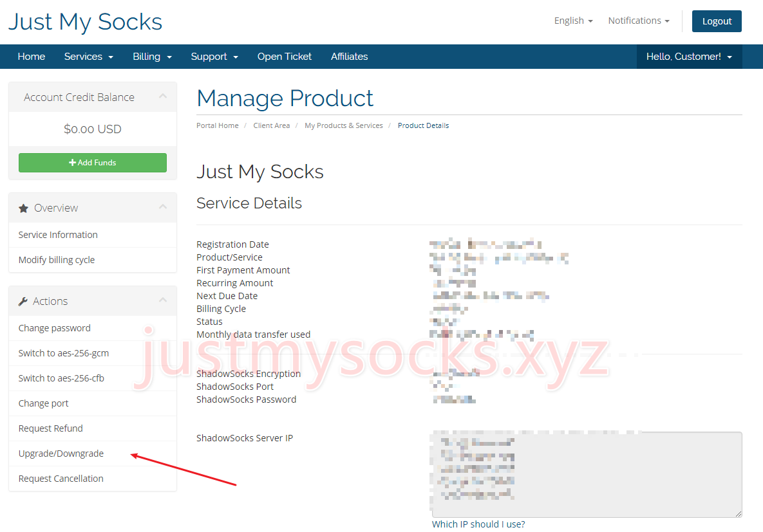763x532 pixels.
Task: Select Switch to aes-256-cfb
Action: coord(93,378)
